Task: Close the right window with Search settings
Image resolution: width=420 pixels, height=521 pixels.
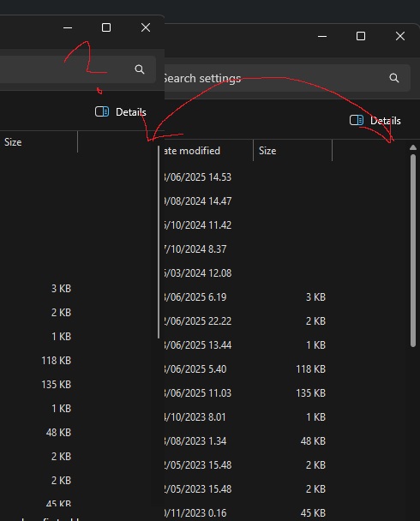Action: click(400, 36)
